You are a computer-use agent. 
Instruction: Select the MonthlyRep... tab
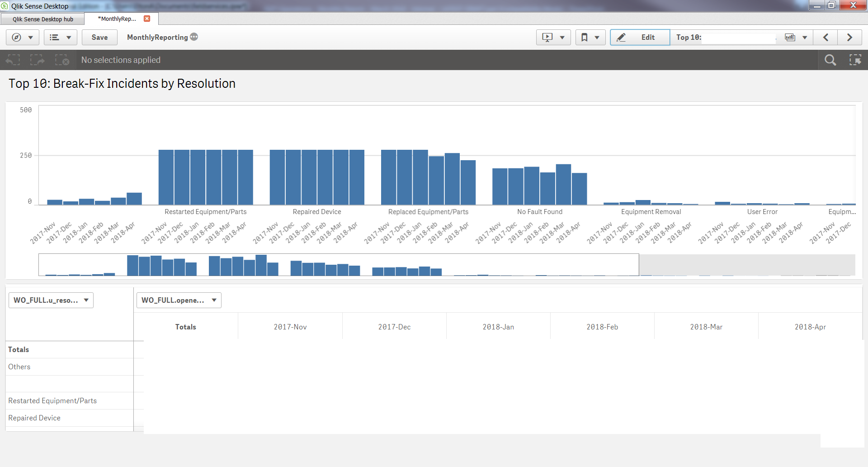[x=117, y=19]
